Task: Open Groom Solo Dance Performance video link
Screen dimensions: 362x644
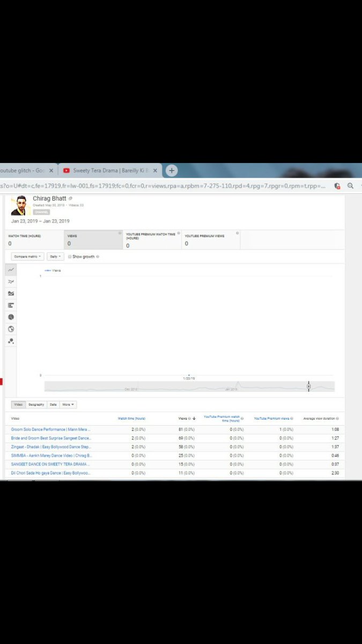Action: (51, 429)
